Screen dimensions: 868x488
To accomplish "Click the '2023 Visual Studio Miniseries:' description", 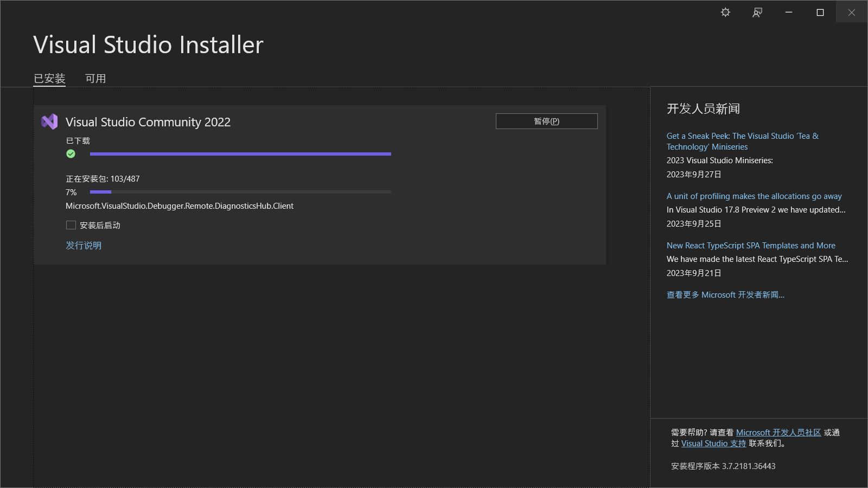I will click(720, 160).
